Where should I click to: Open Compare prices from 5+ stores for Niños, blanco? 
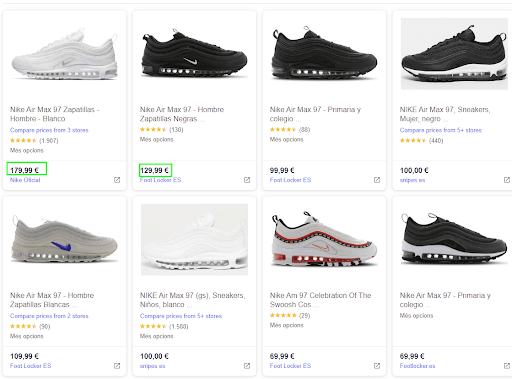point(181,316)
